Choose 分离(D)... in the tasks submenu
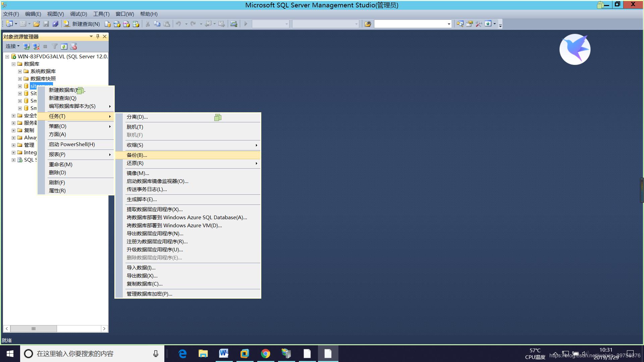 click(137, 117)
